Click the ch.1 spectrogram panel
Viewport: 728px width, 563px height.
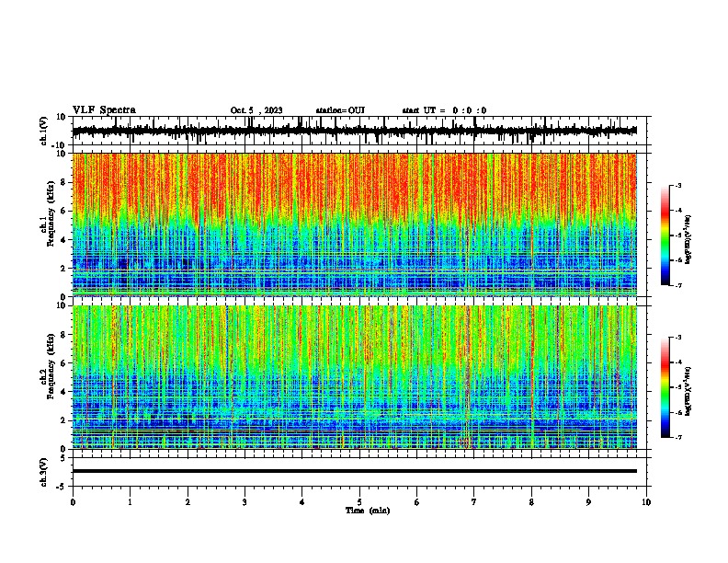click(x=354, y=224)
